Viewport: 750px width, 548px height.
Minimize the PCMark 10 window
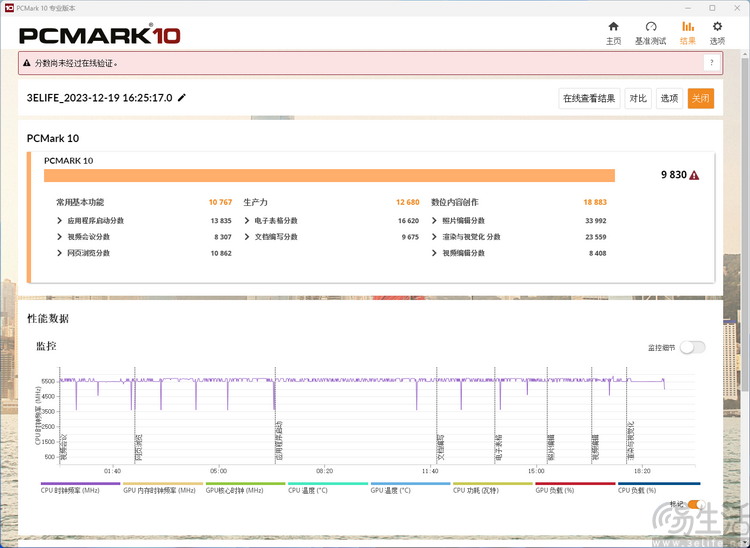tap(687, 8)
